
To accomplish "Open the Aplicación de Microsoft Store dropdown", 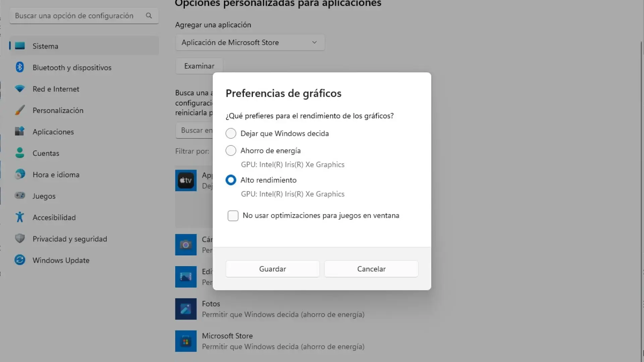I will coord(250,42).
